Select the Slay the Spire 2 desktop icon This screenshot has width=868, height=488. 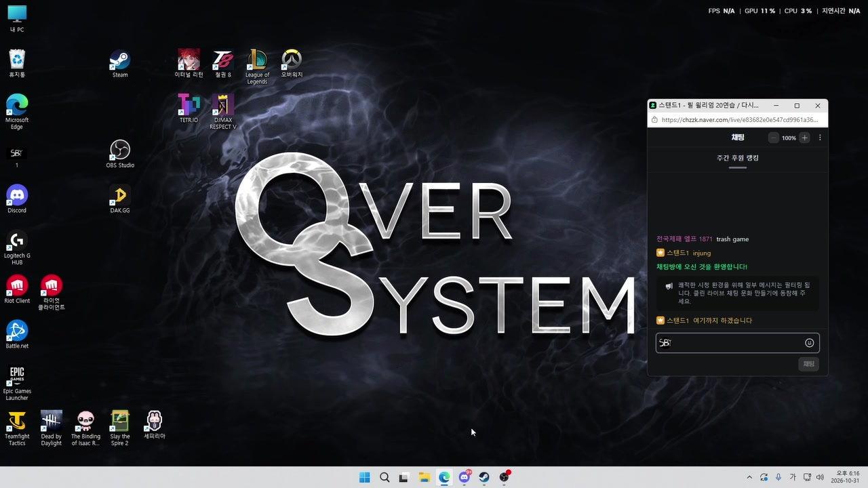tap(120, 428)
